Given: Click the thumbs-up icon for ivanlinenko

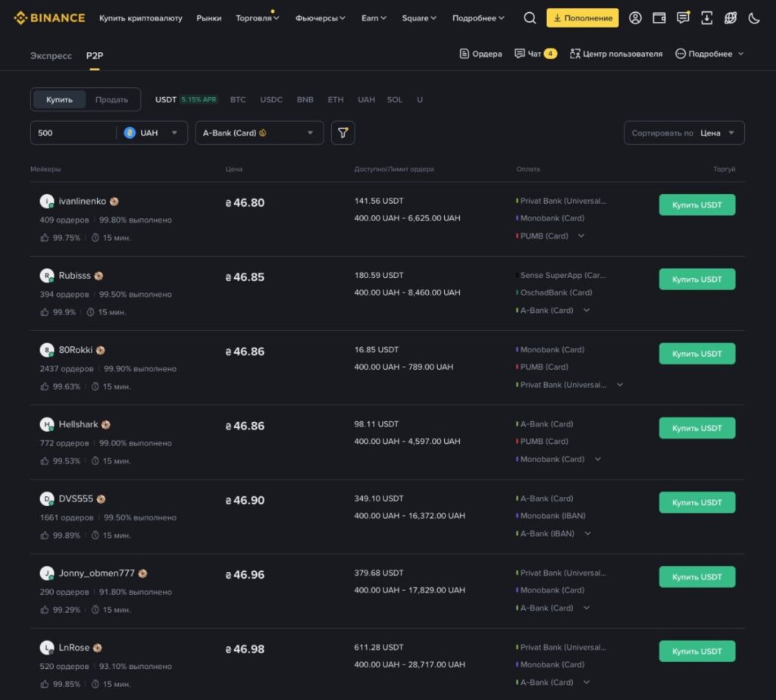Looking at the screenshot, I should pos(45,237).
